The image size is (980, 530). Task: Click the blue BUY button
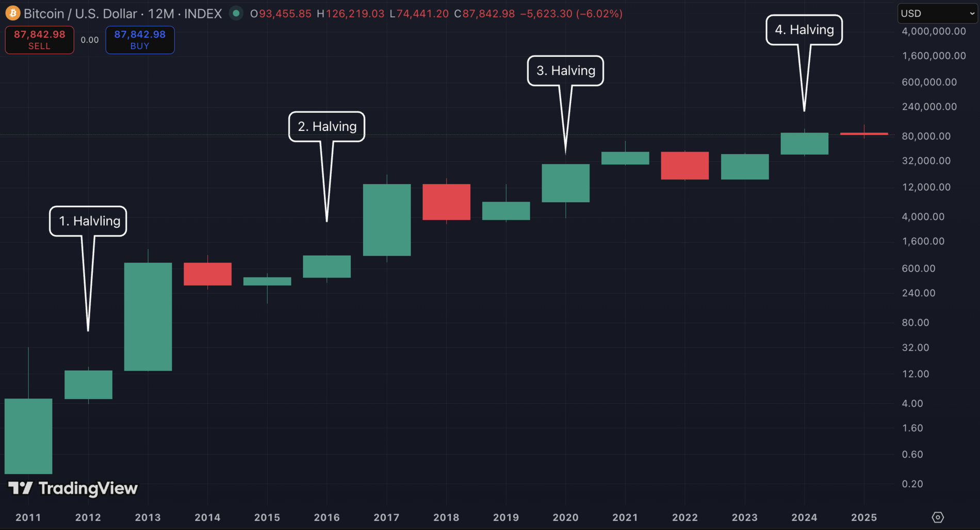point(140,40)
